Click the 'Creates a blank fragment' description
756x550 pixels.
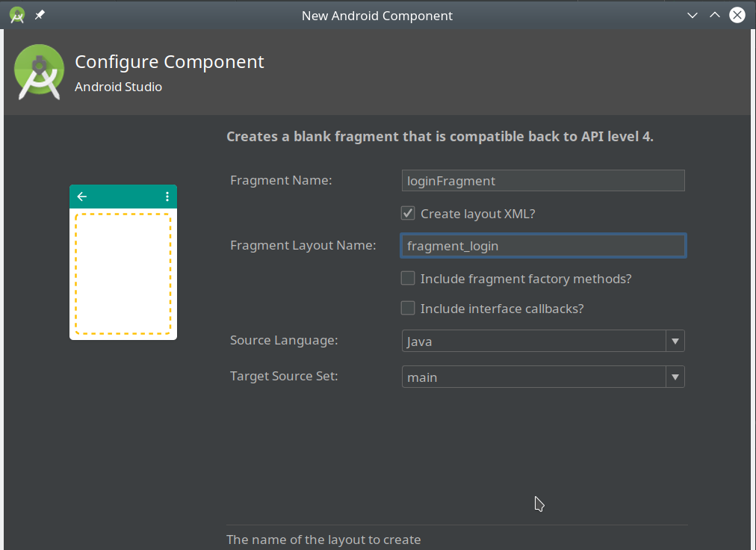[440, 137]
